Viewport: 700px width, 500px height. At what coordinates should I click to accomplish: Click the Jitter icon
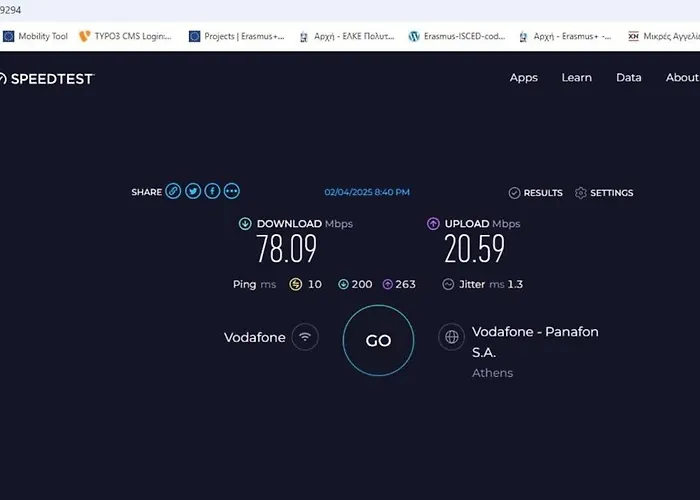coord(449,284)
